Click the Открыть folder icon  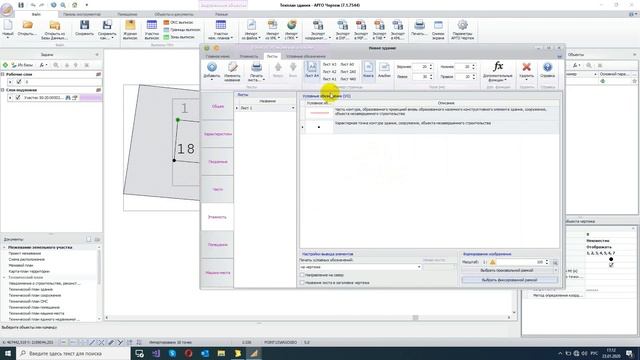(x=27, y=25)
